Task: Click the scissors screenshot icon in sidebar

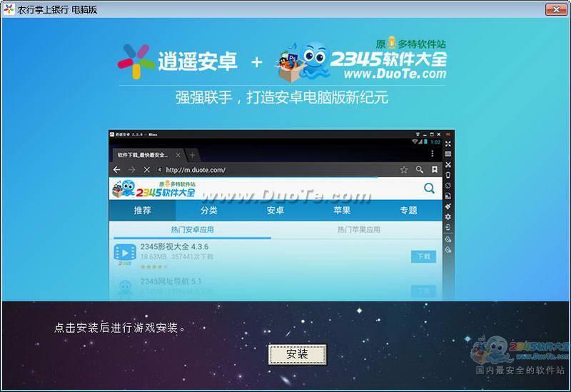Action: 448,165
